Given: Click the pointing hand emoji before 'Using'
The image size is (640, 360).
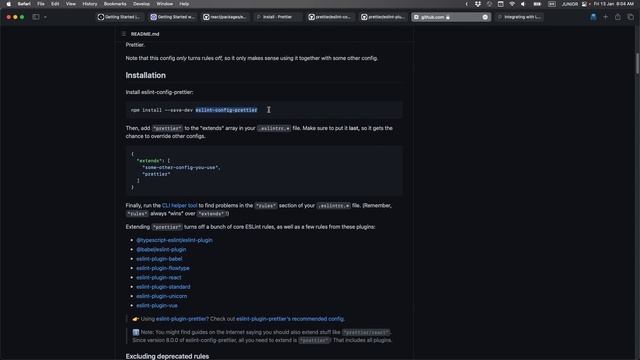Looking at the screenshot, I should pos(136,319).
